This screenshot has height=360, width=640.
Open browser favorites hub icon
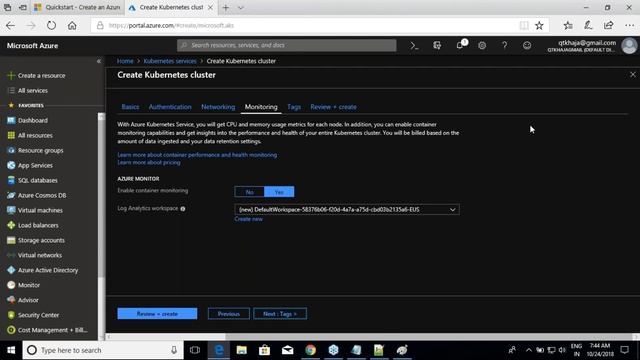(x=568, y=25)
